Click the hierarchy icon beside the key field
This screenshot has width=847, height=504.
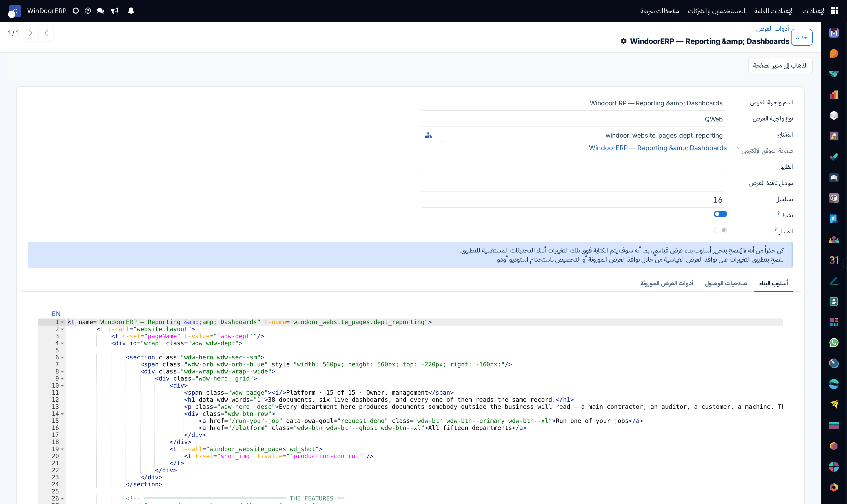point(428,136)
